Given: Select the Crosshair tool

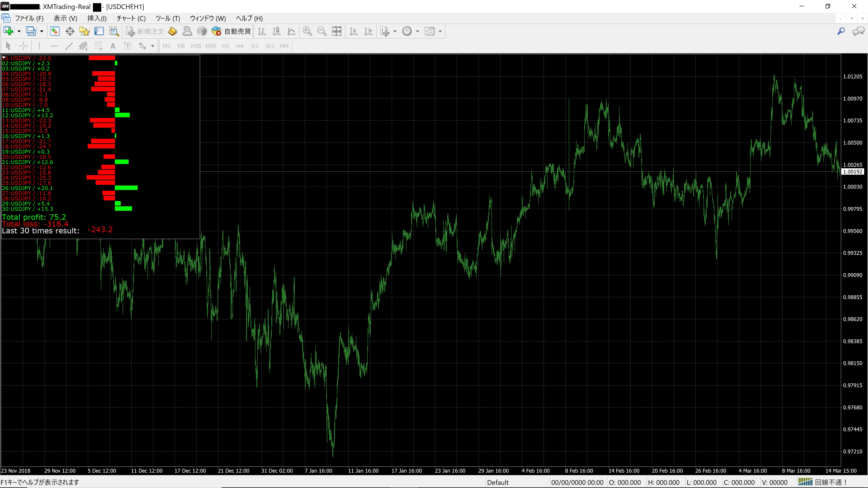Looking at the screenshot, I should click(x=23, y=46).
